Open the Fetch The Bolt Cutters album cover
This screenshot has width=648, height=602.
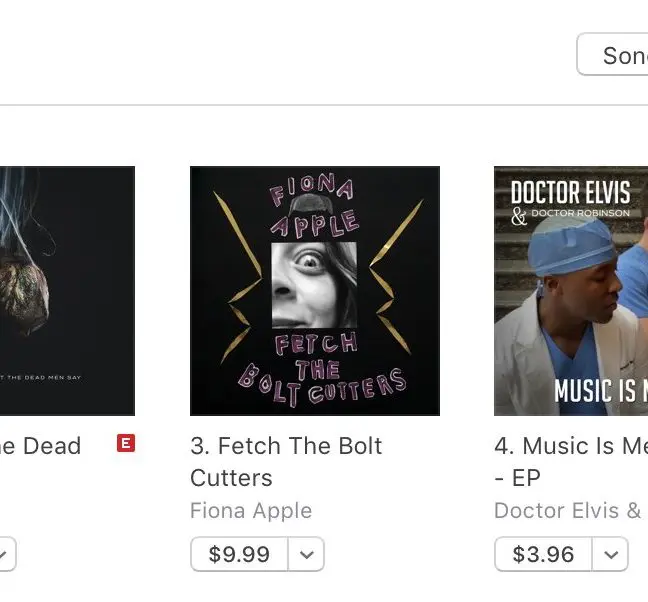coord(314,290)
